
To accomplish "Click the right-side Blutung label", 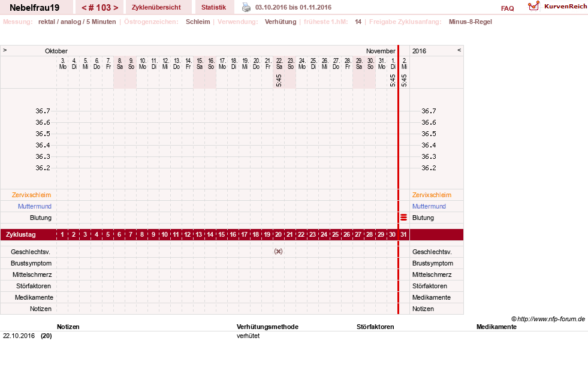I will pyautogui.click(x=423, y=218).
